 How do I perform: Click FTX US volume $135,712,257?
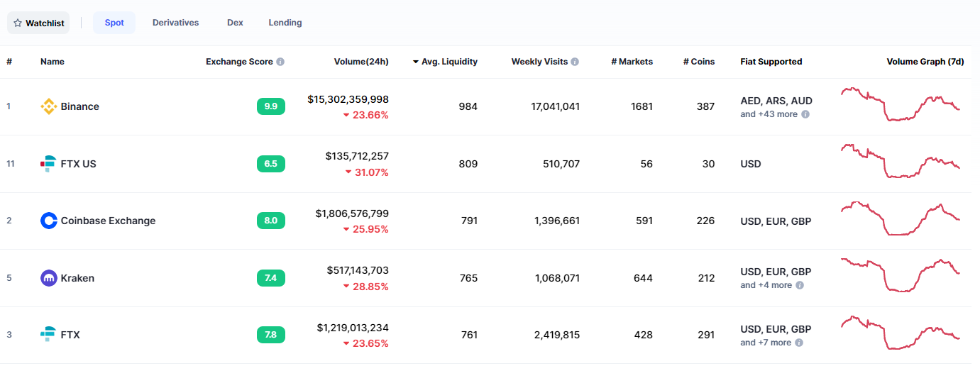357,156
